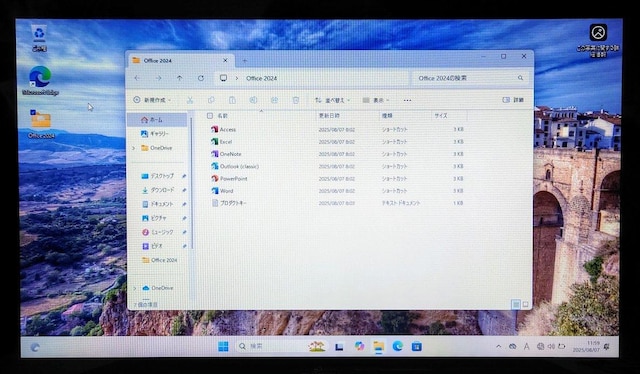This screenshot has width=640, height=374.
Task: Toggle the select-all checkbox in header
Action: coord(210,116)
